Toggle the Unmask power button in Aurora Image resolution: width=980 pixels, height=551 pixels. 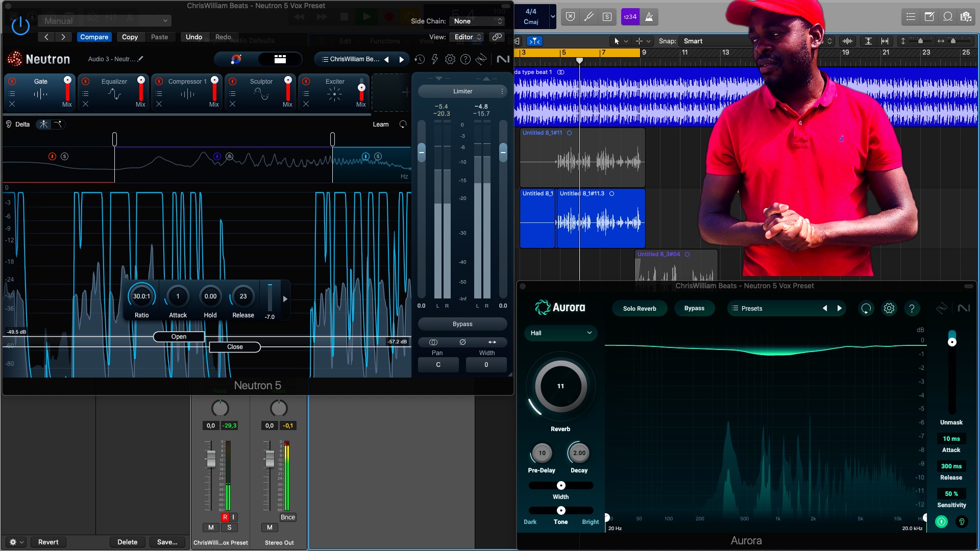point(941,521)
